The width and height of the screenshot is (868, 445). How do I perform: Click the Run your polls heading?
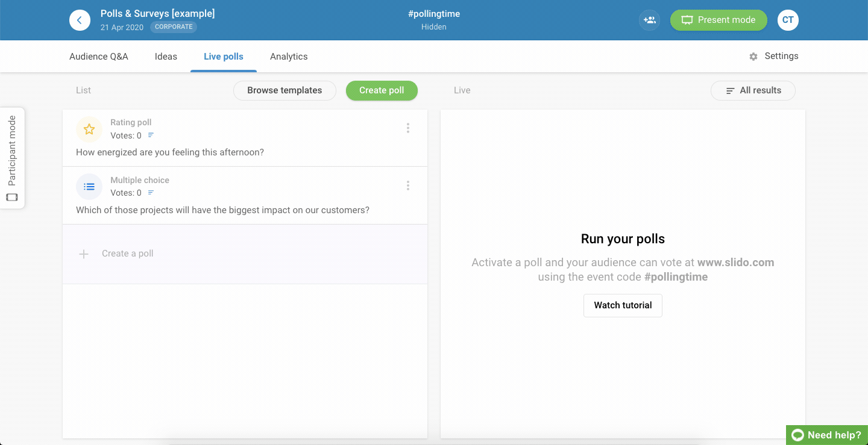point(623,239)
